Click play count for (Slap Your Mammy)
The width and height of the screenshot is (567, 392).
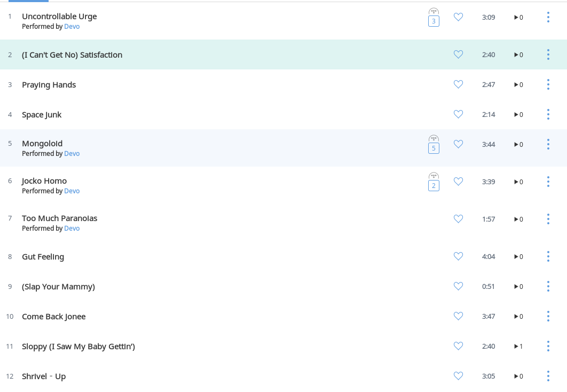point(518,286)
